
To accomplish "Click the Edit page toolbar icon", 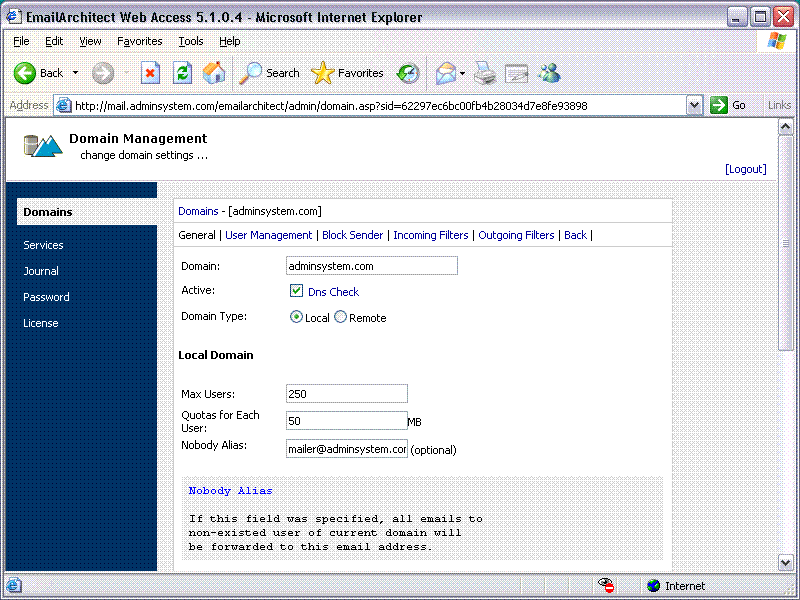I will [516, 73].
